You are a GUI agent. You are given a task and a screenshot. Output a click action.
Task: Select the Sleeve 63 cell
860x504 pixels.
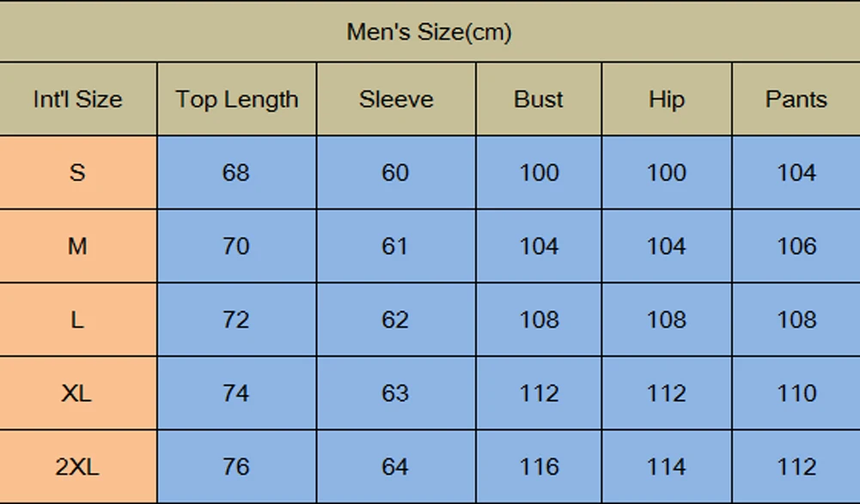tap(395, 393)
